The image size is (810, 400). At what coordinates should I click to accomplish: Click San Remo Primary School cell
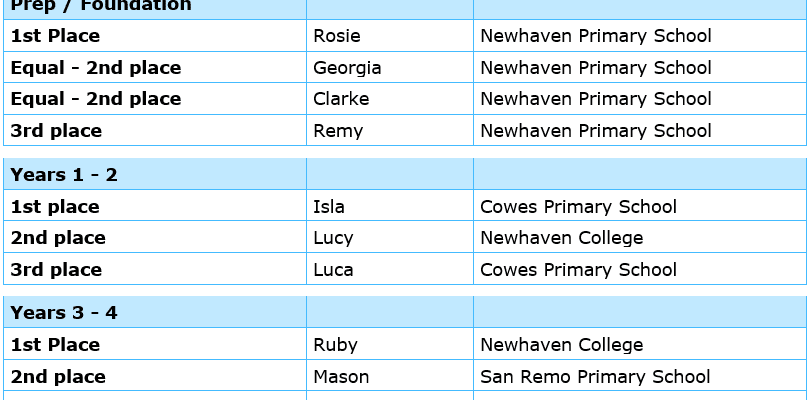tap(595, 377)
